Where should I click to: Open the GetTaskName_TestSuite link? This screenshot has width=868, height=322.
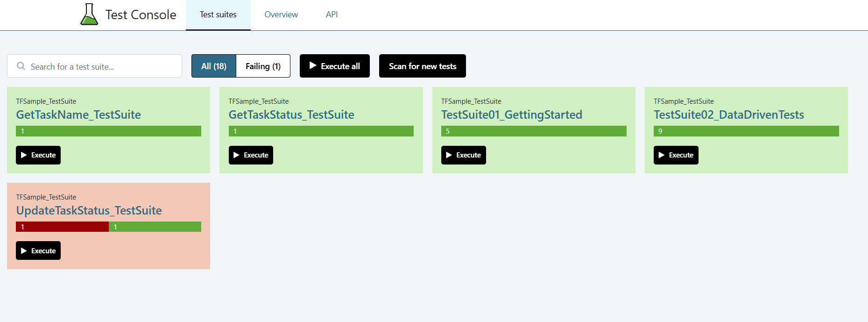pos(78,115)
